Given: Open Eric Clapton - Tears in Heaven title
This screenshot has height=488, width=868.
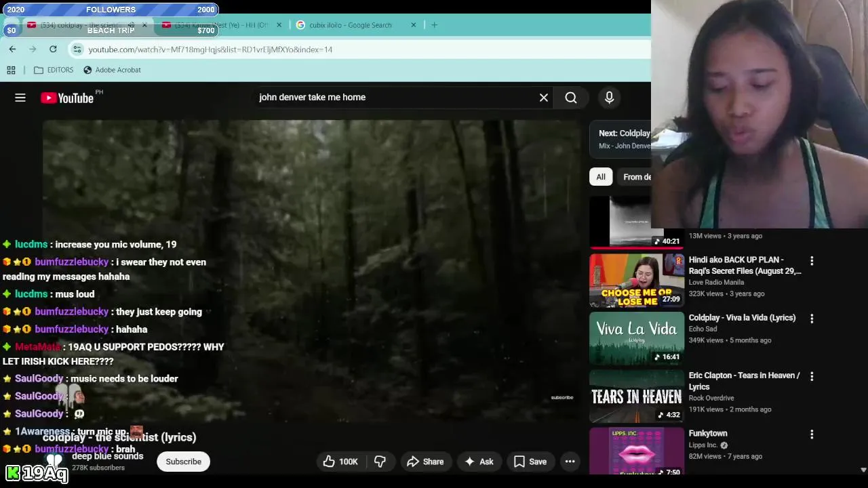Looking at the screenshot, I should point(744,381).
